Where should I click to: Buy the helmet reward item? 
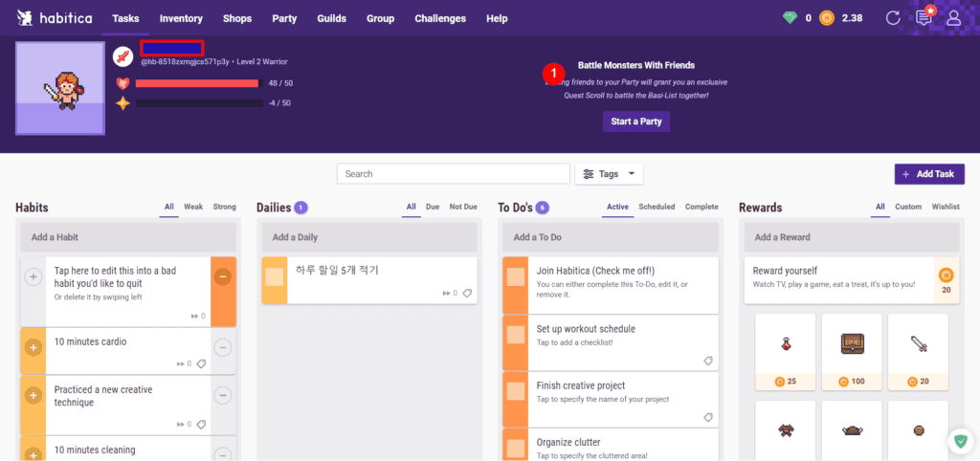852,430
